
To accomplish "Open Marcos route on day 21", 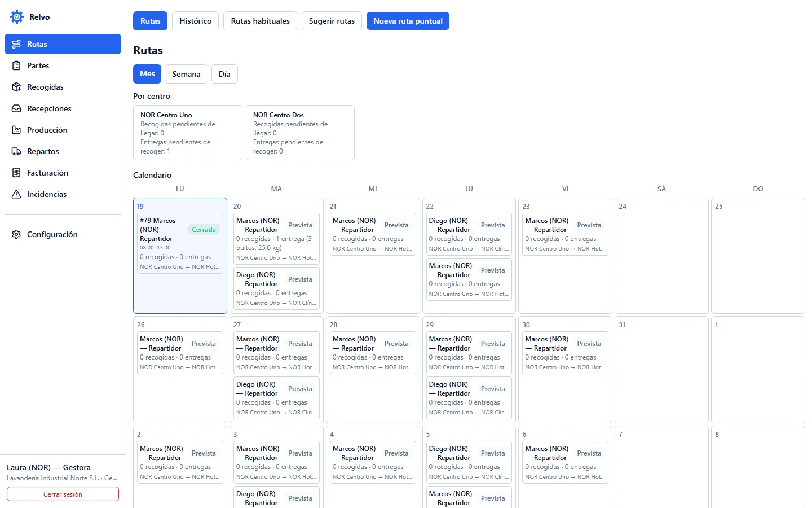I will click(373, 234).
